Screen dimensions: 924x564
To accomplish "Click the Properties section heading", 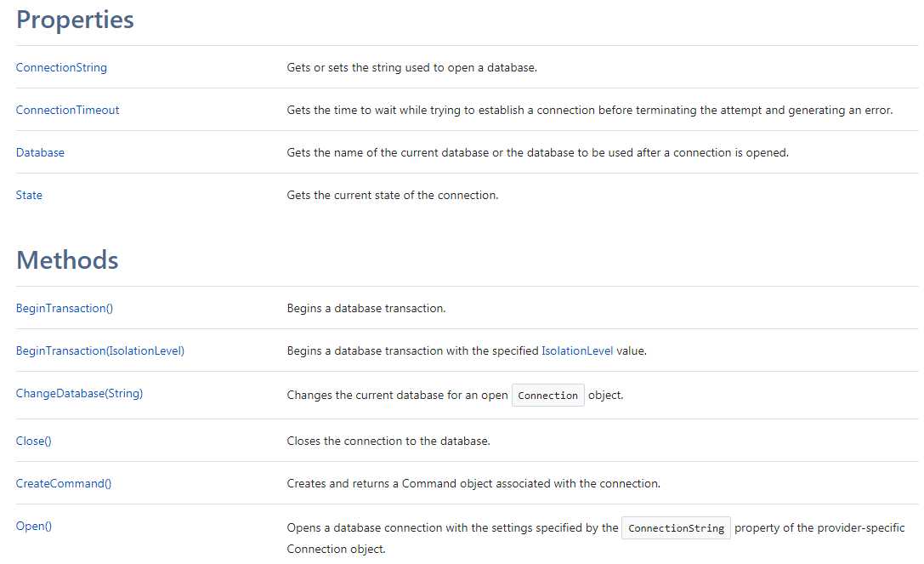I will (x=75, y=20).
